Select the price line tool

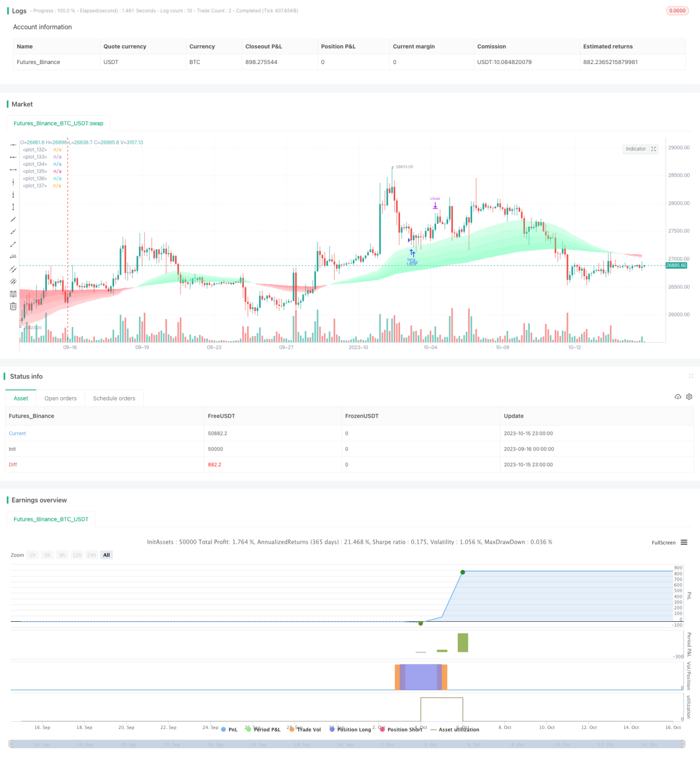(x=13, y=257)
